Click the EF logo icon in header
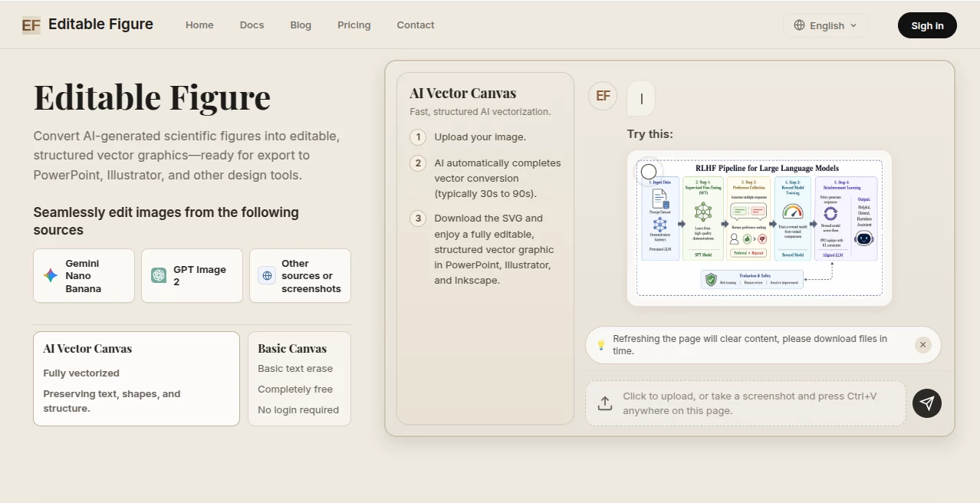 pos(31,25)
